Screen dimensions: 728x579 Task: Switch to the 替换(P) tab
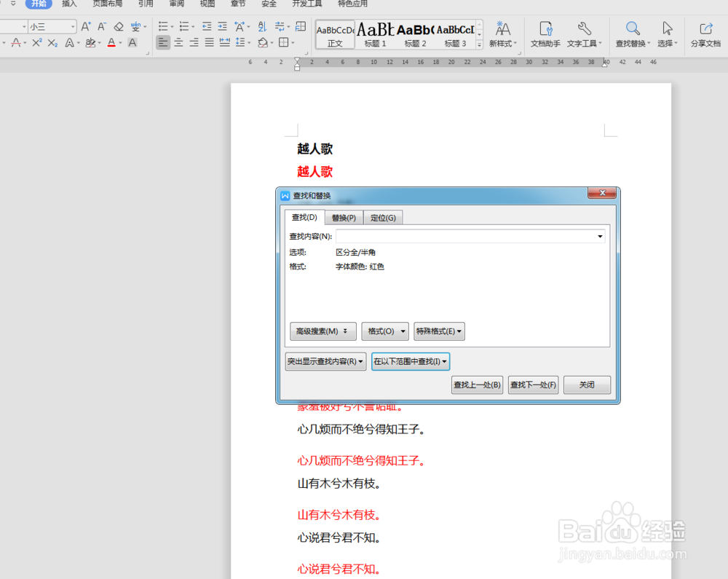point(344,217)
